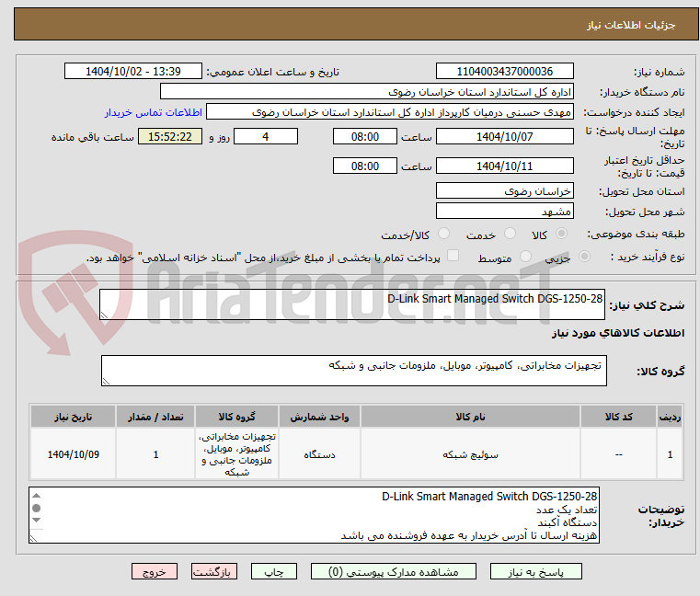Select the 'متوسط' purchase type radio
The height and width of the screenshot is (596, 700).
(x=525, y=257)
